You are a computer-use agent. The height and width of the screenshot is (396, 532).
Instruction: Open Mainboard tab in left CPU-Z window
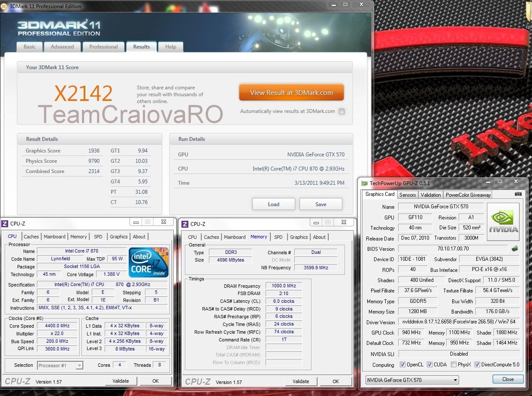coord(54,237)
